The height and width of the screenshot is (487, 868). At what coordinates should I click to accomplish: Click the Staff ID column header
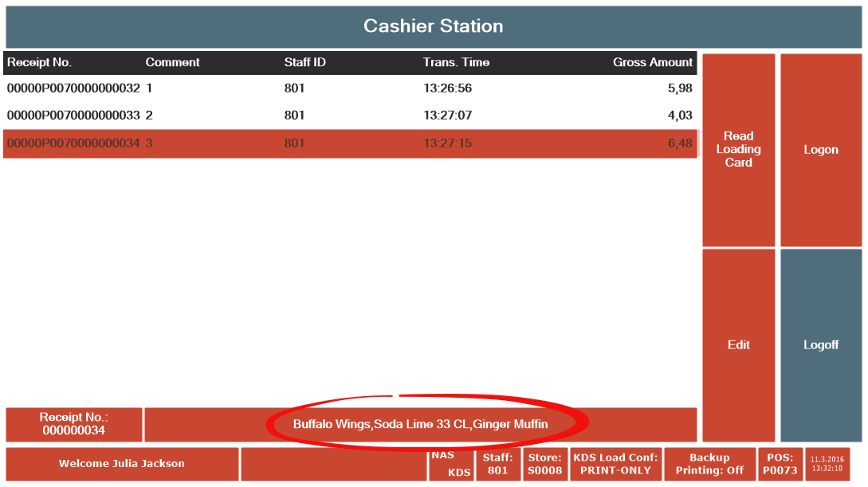(305, 62)
